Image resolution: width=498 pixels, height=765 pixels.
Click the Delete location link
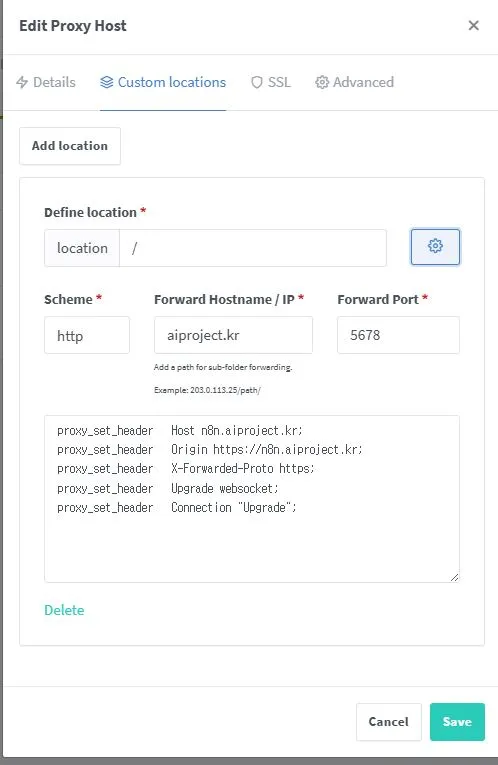[x=64, y=610]
